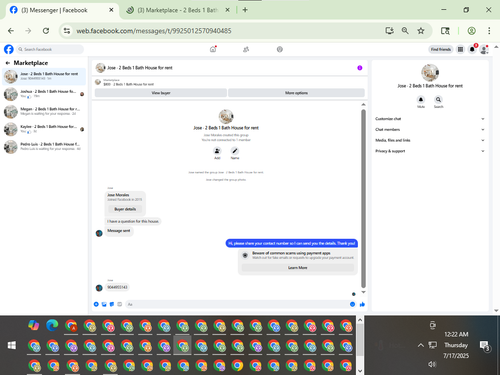The image size is (500, 375).
Task: Switch to Marketplace - 2 Beds 1 Bath tab
Action: pos(178,10)
